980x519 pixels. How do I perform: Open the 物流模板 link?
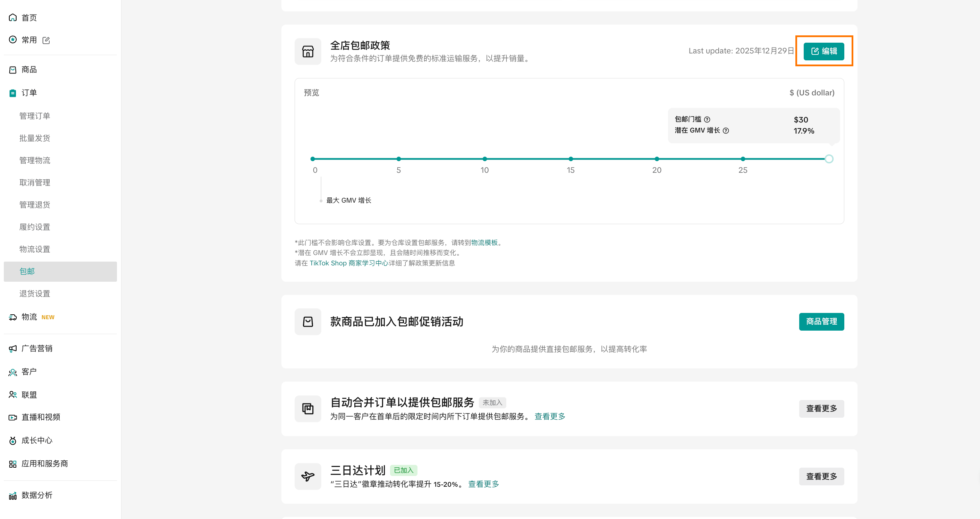(484, 243)
